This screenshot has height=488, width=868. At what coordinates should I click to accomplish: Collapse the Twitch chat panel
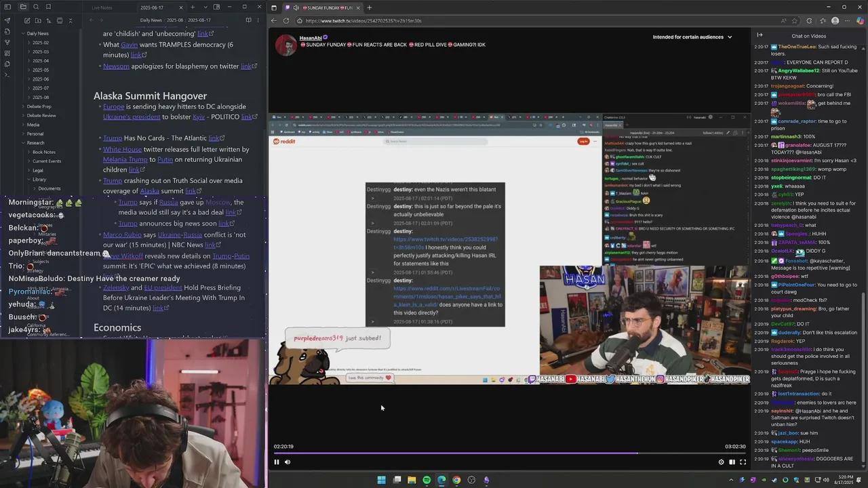click(759, 35)
